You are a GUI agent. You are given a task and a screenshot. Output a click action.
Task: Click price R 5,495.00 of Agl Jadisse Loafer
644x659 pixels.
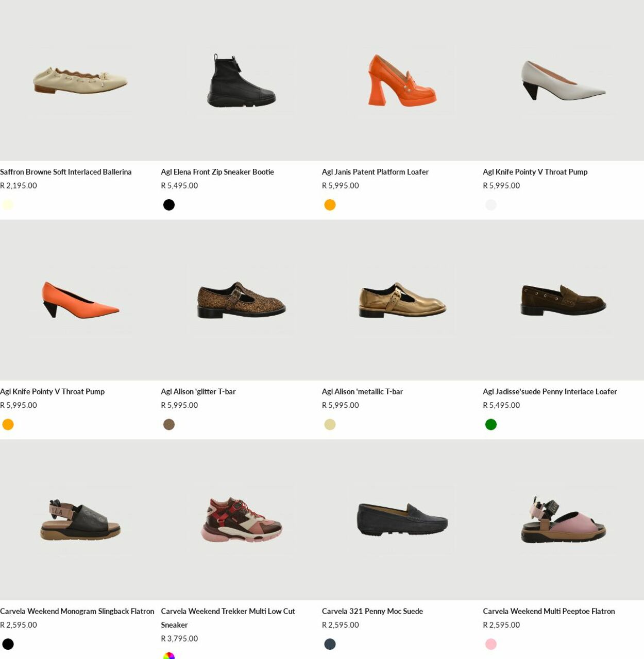click(501, 406)
